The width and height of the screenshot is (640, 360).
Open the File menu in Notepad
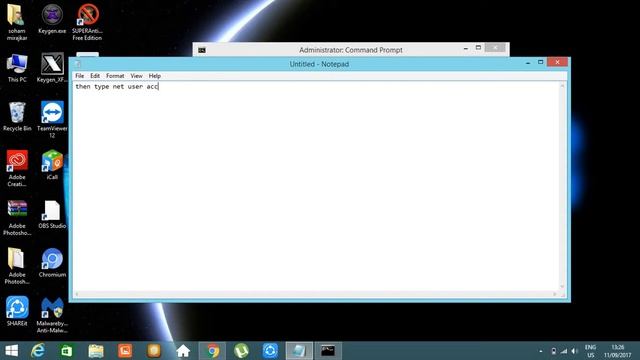coord(80,76)
